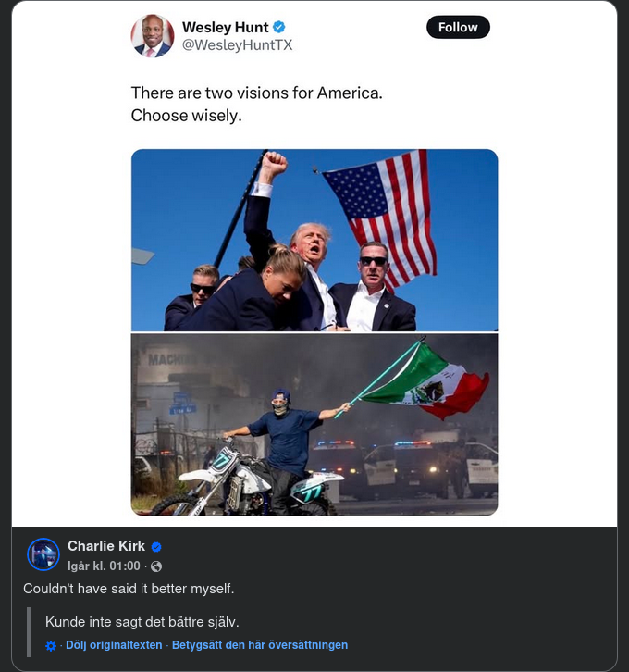
Task: Click the Swedish translation 'Kunde inte sagt det bättre själv.'
Action: [142, 622]
